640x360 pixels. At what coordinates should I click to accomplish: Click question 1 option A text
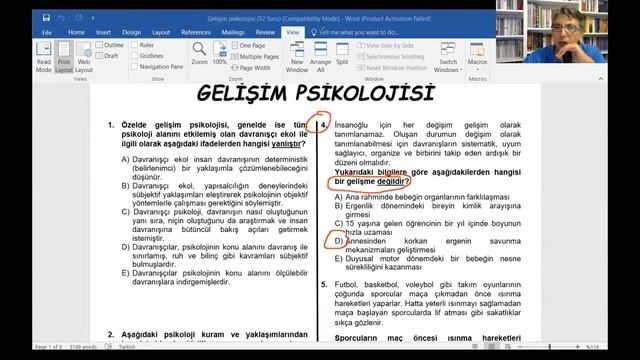[x=220, y=168]
